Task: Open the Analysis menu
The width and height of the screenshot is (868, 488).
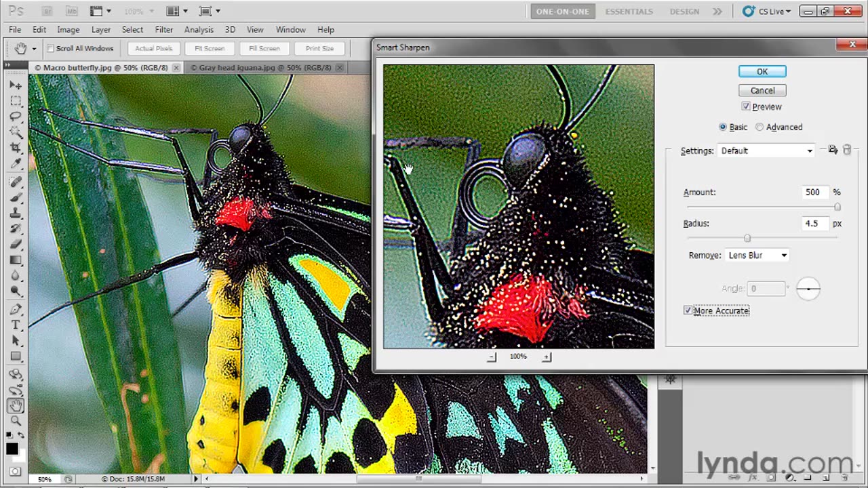Action: tap(199, 30)
